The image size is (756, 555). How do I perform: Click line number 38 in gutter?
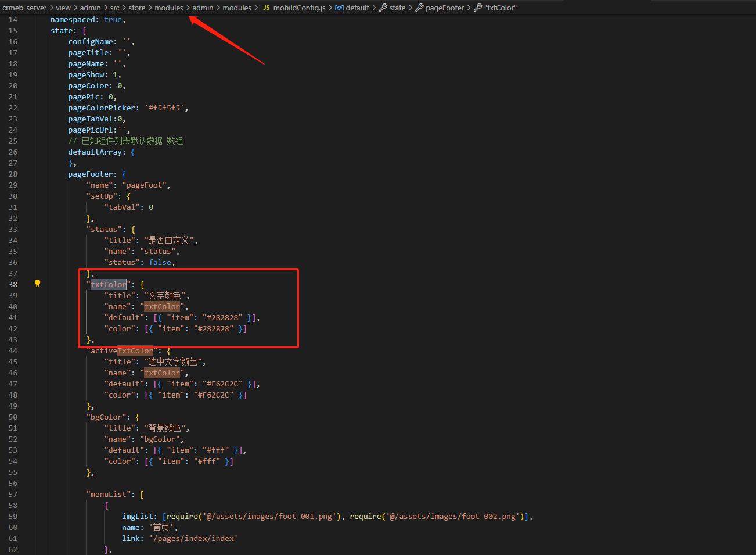point(13,284)
